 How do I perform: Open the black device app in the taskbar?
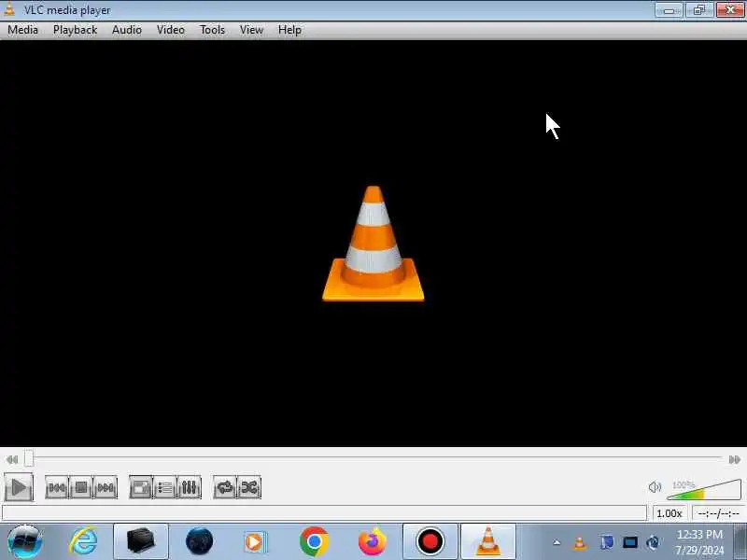point(141,541)
